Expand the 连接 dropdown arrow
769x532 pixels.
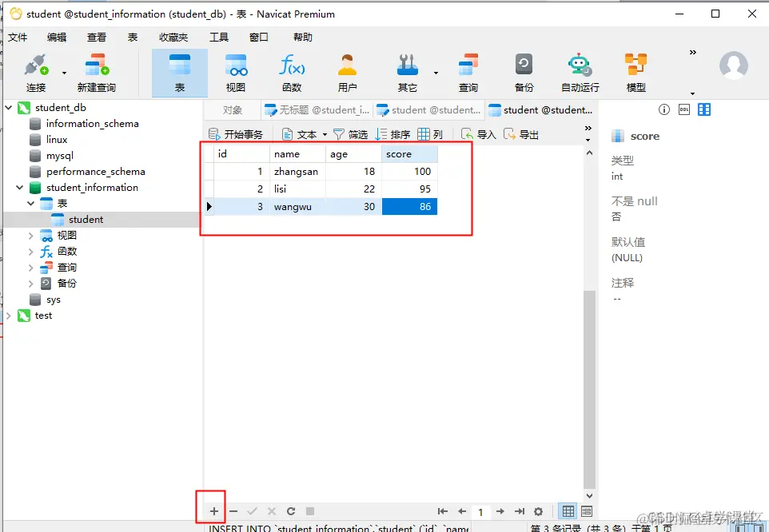coord(64,73)
